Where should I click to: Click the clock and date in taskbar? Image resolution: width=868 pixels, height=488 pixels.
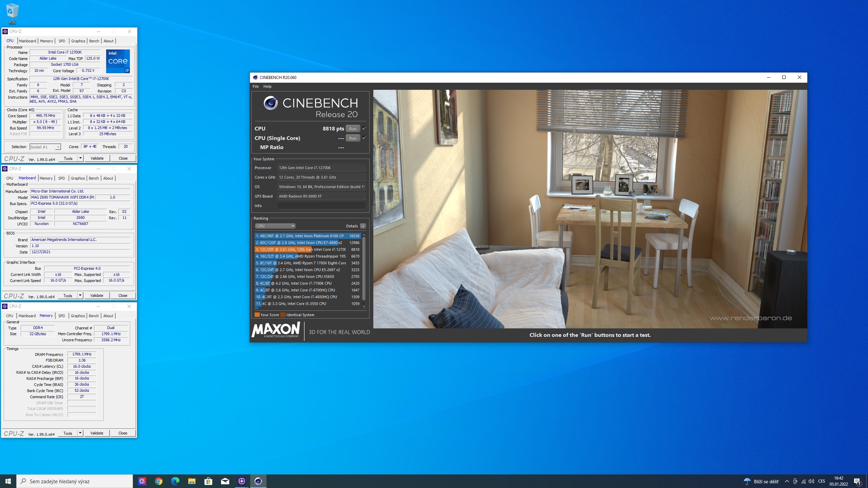(839, 481)
